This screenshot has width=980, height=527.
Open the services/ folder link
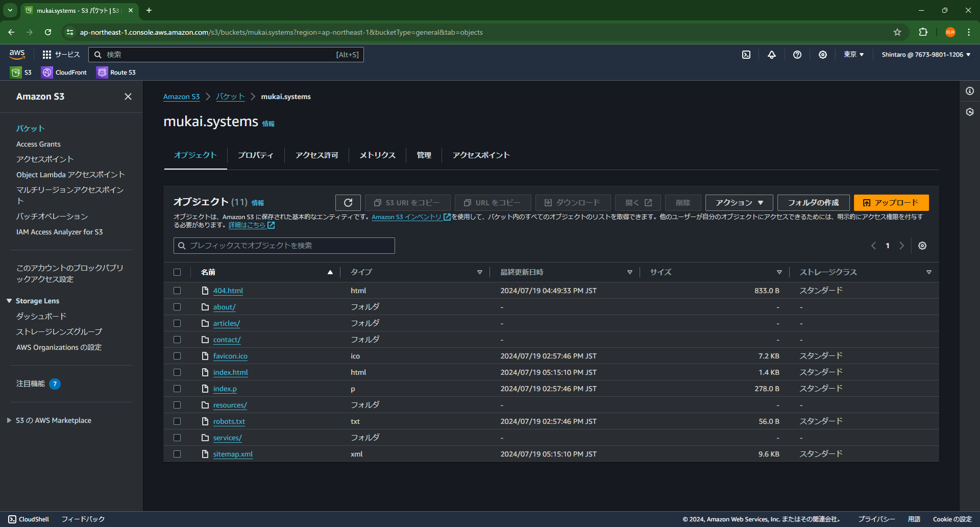[228, 438]
